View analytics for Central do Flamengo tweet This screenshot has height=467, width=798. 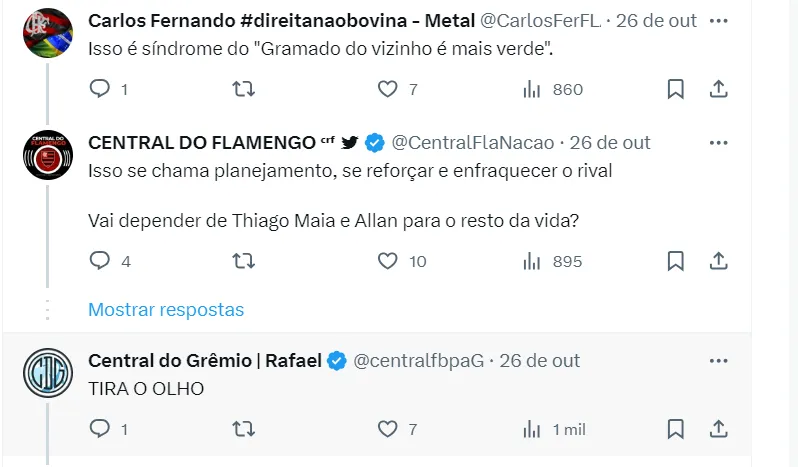552,261
